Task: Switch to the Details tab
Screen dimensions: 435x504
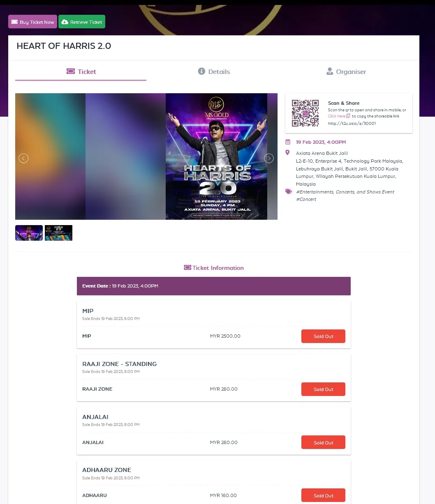Action: [x=214, y=71]
